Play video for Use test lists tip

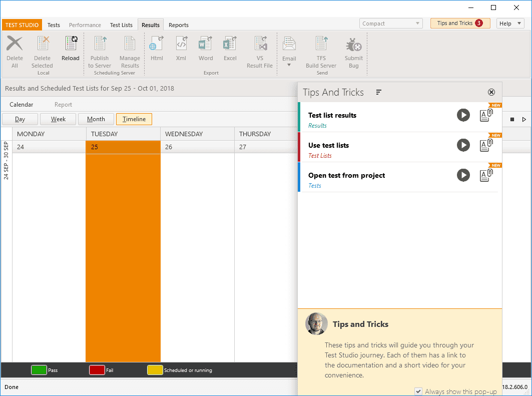463,145
